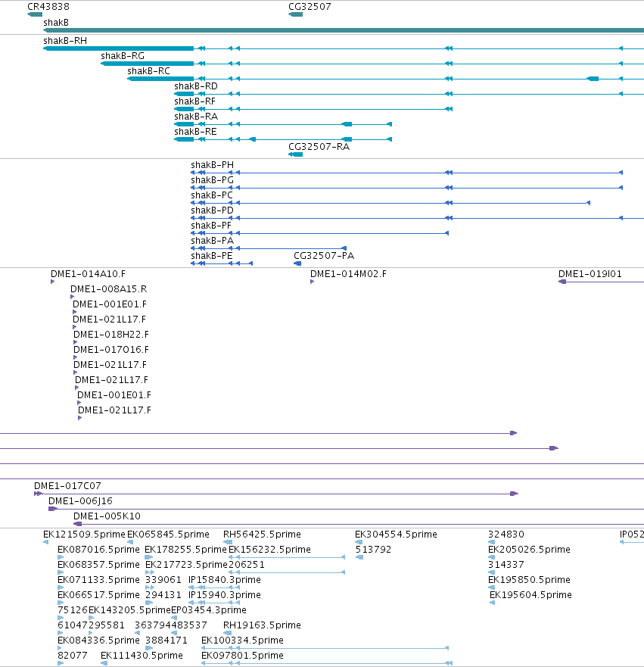Click the shakB-PF protein label
Screen dimensions: 644x667
[211, 226]
